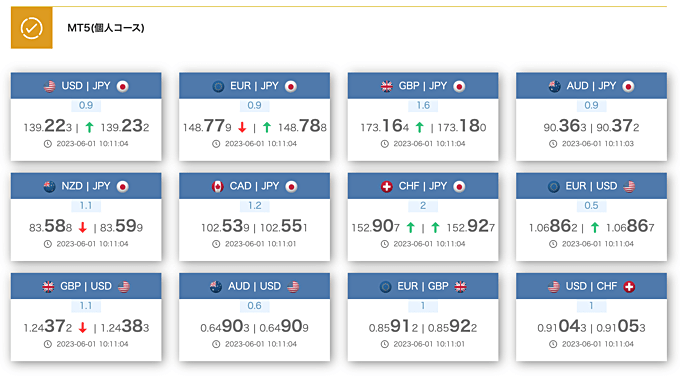Click the US flag in the USD | JPY header
The width and height of the screenshot is (680, 377).
point(49,86)
